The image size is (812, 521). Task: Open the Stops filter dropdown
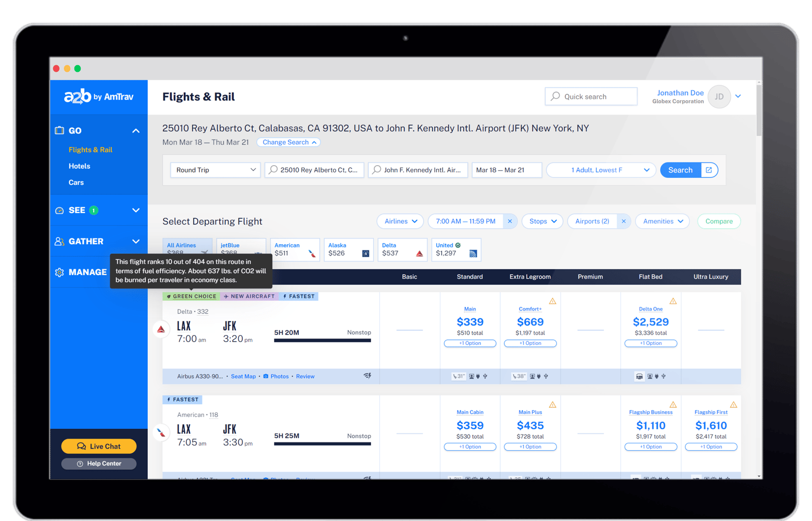click(542, 221)
